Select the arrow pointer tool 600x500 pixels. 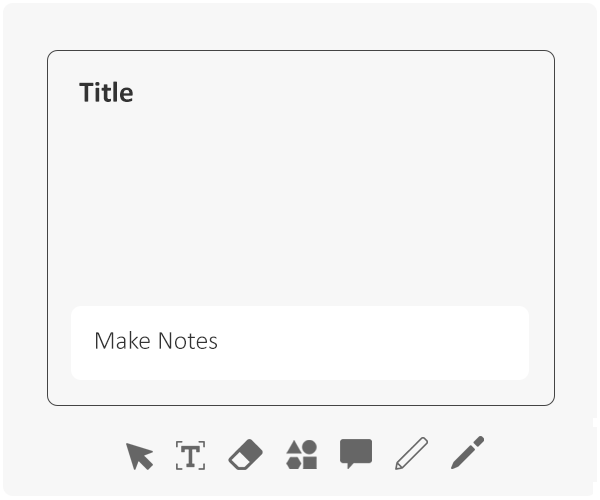[x=140, y=456]
